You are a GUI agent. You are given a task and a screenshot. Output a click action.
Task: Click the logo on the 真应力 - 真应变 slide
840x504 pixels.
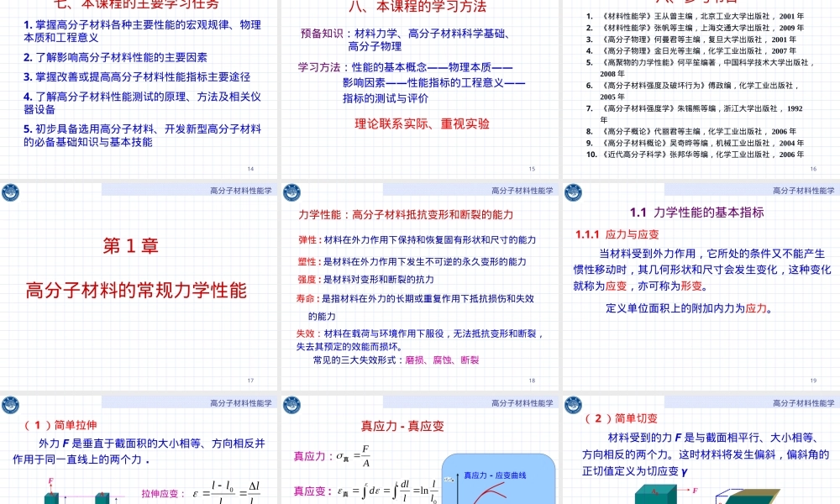point(291,405)
